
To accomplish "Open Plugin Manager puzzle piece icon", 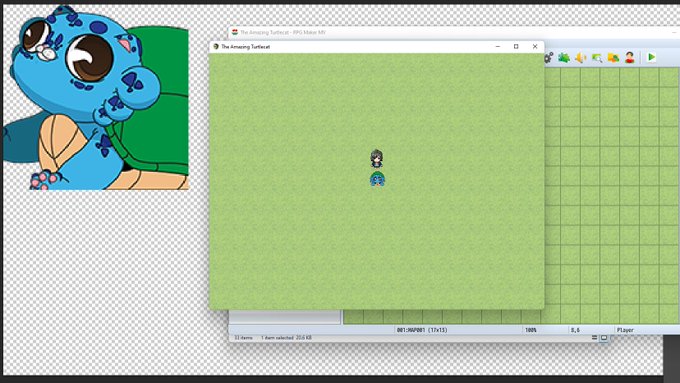I will click(564, 57).
